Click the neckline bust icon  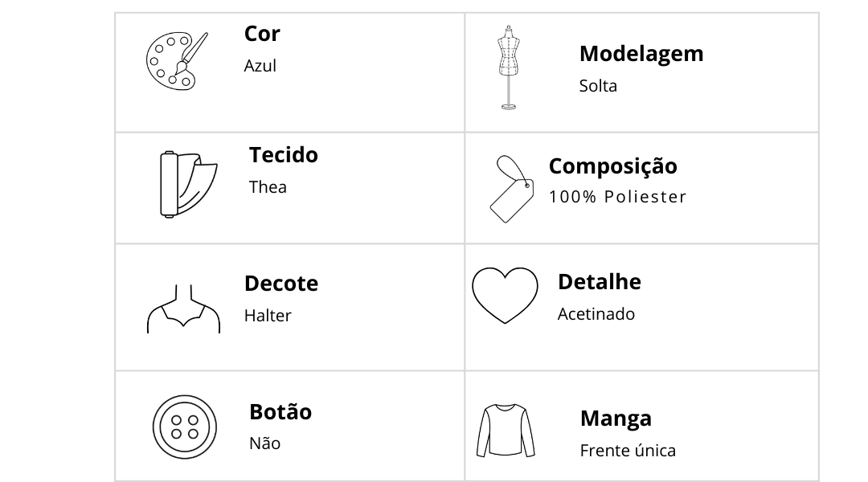pyautogui.click(x=183, y=308)
